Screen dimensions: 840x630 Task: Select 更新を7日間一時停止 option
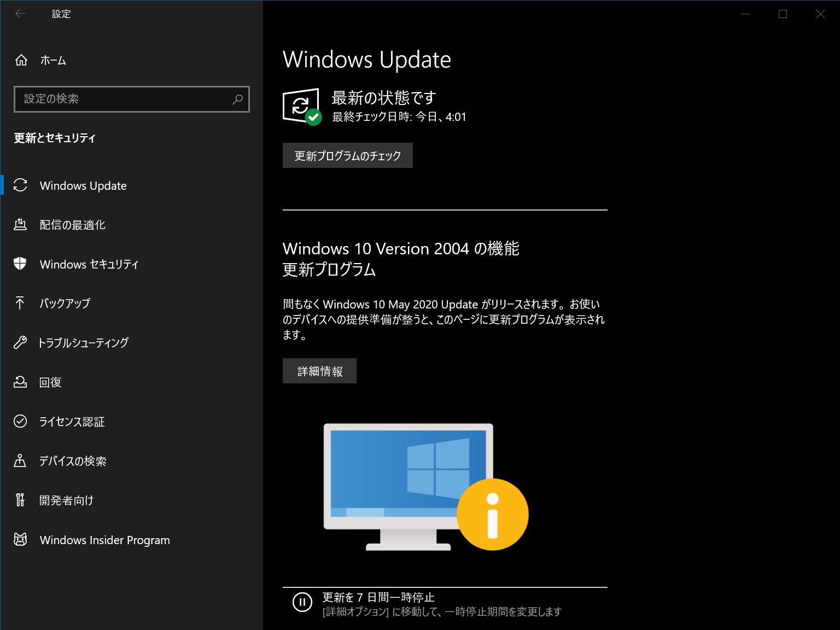pos(378,597)
